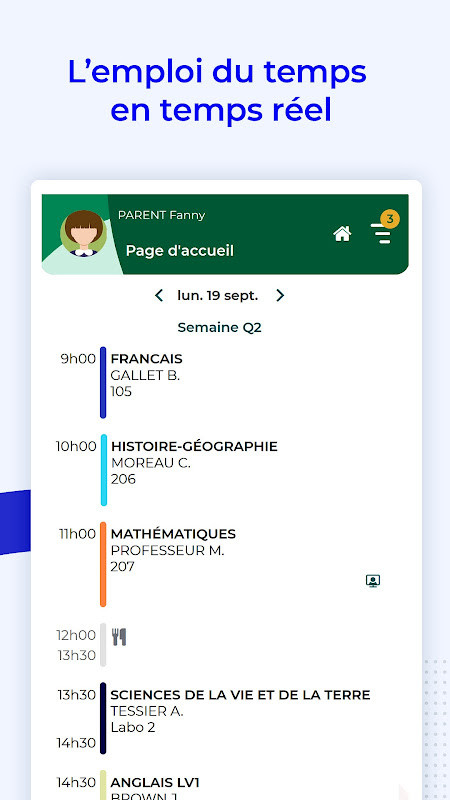Click the notification badge number 3
This screenshot has height=800, width=450.
point(390,219)
